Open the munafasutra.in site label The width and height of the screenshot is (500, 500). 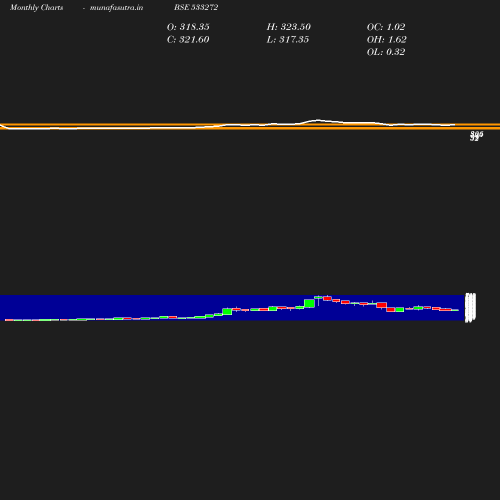tap(116, 7)
